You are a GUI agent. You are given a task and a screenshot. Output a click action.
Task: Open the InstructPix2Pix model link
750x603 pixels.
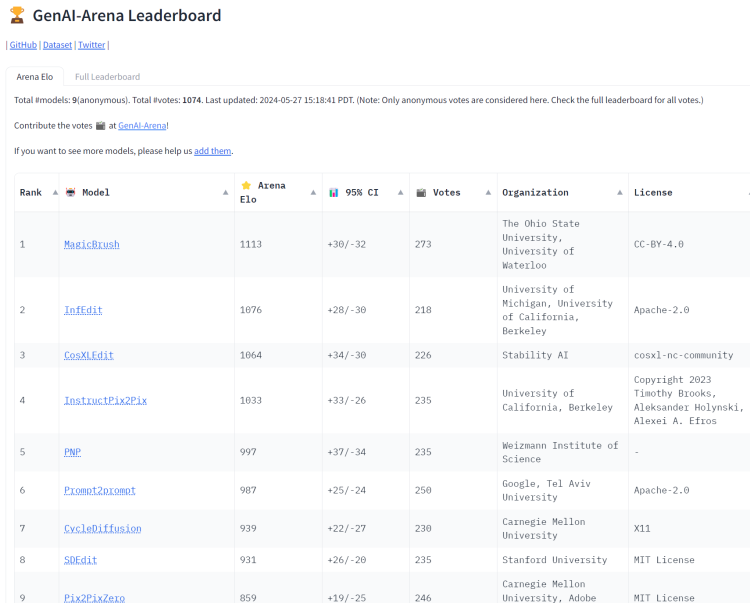pos(105,400)
